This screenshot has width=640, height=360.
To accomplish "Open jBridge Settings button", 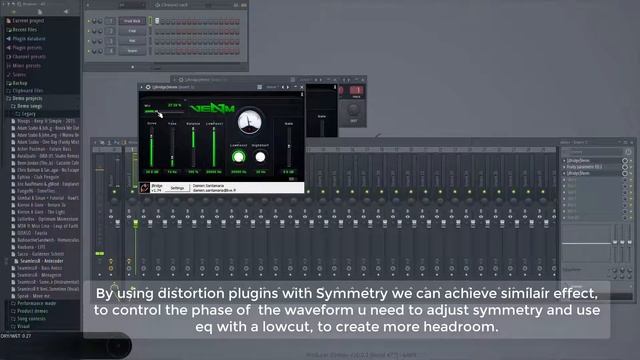I will pyautogui.click(x=177, y=188).
